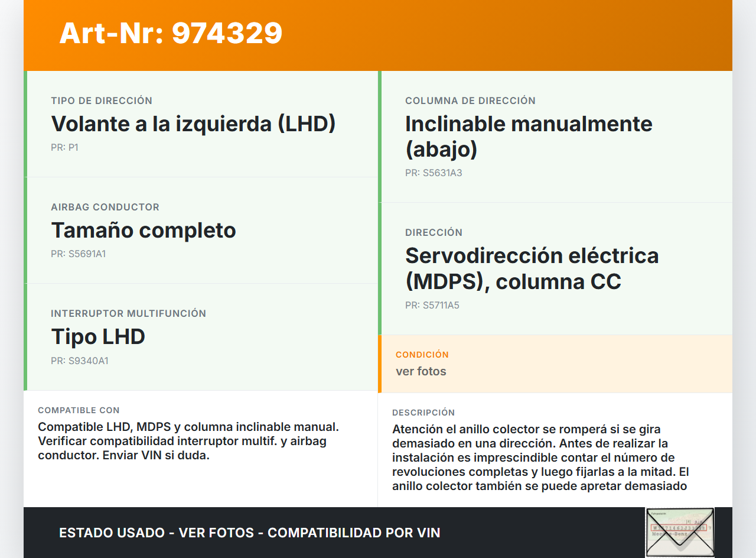Click the 'DIRECCIÓN' label above Servodirección
The image size is (756, 558).
[434, 232]
